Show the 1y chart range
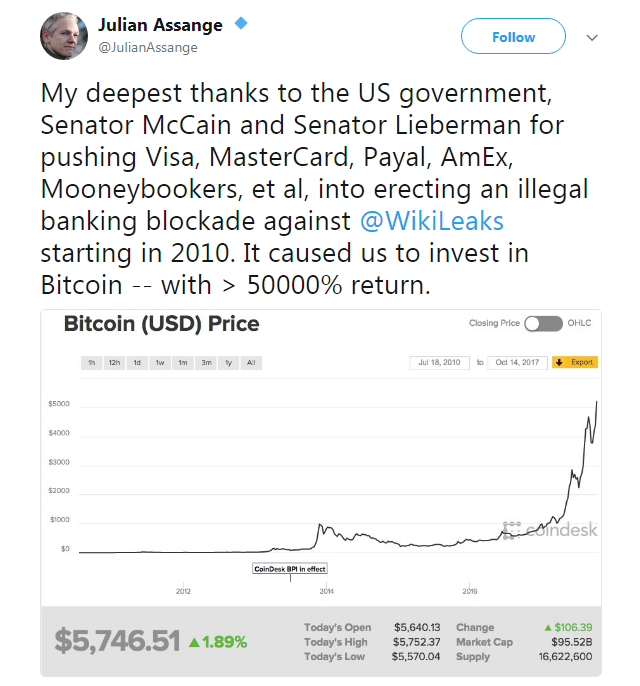Image resolution: width=640 pixels, height=686 pixels. pos(228,363)
